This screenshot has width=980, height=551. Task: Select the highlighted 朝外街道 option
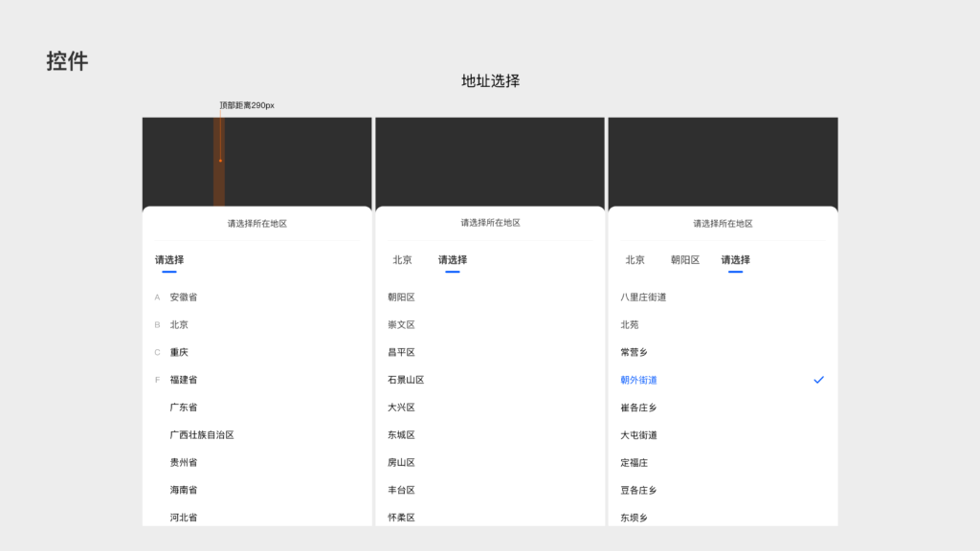[x=638, y=380]
